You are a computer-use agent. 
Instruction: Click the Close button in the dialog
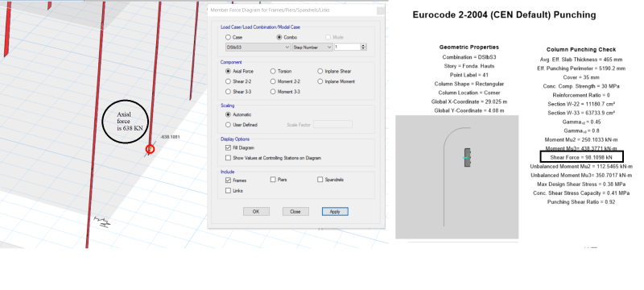pyautogui.click(x=295, y=212)
